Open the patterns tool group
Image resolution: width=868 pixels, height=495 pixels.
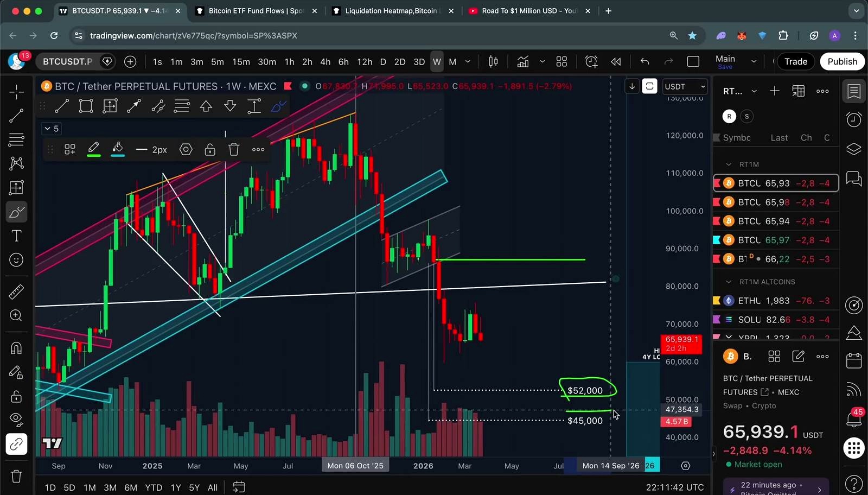pos(16,163)
